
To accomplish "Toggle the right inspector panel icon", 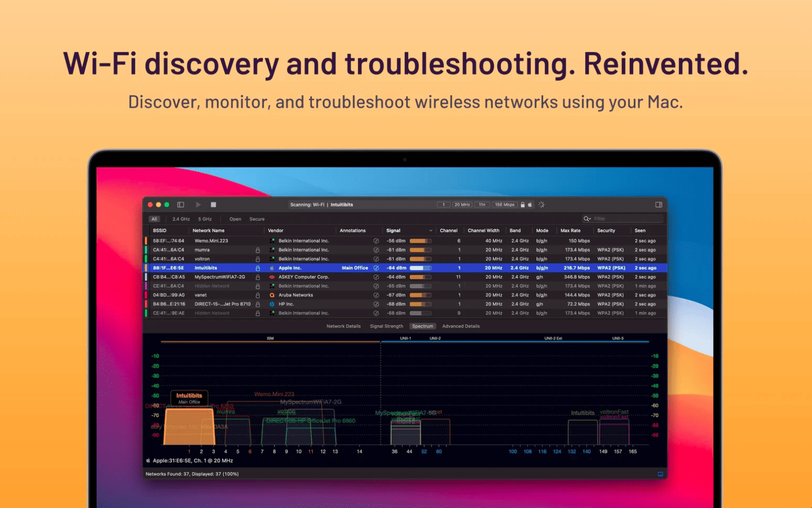I will click(659, 205).
